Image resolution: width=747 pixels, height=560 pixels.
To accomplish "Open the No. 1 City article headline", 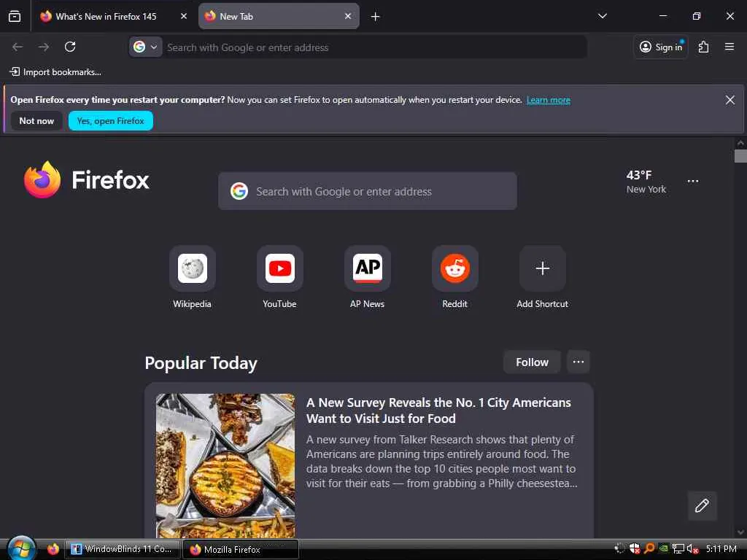I will click(x=438, y=411).
